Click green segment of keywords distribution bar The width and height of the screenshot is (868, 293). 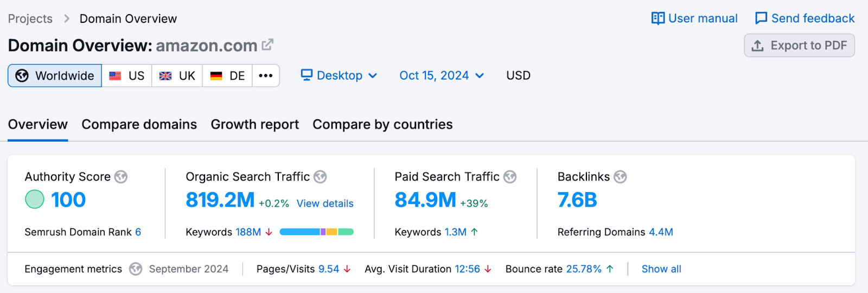click(x=346, y=232)
